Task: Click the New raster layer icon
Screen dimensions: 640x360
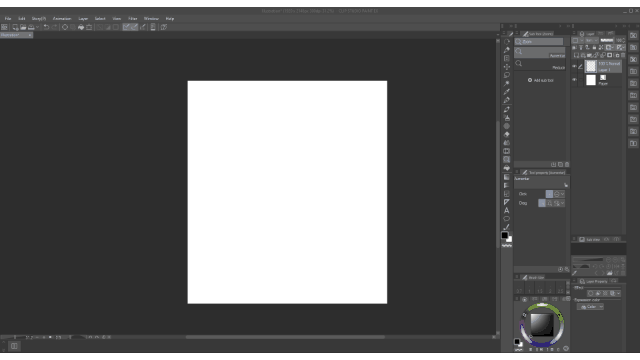Action: [x=576, y=55]
